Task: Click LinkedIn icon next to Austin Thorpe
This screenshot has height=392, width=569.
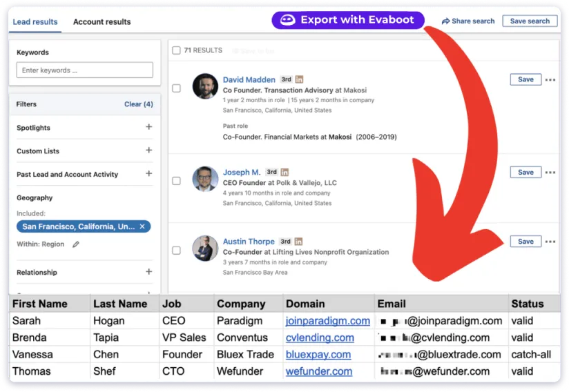Action: (x=298, y=242)
